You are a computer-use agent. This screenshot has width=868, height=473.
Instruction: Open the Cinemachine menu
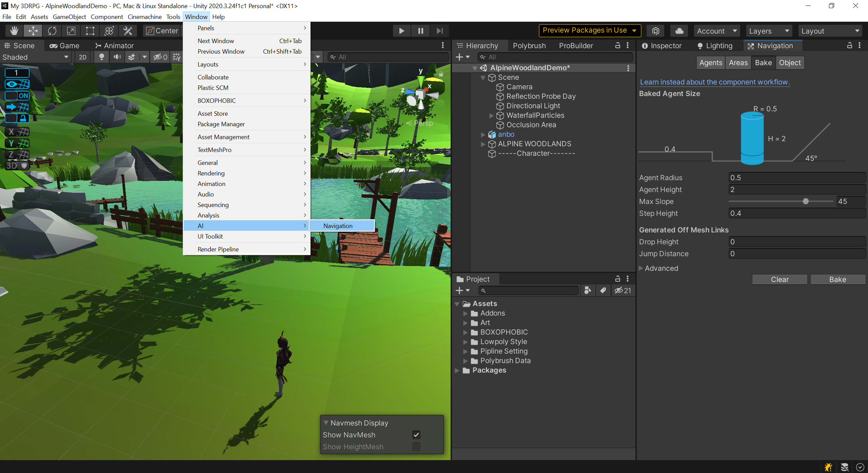144,17
